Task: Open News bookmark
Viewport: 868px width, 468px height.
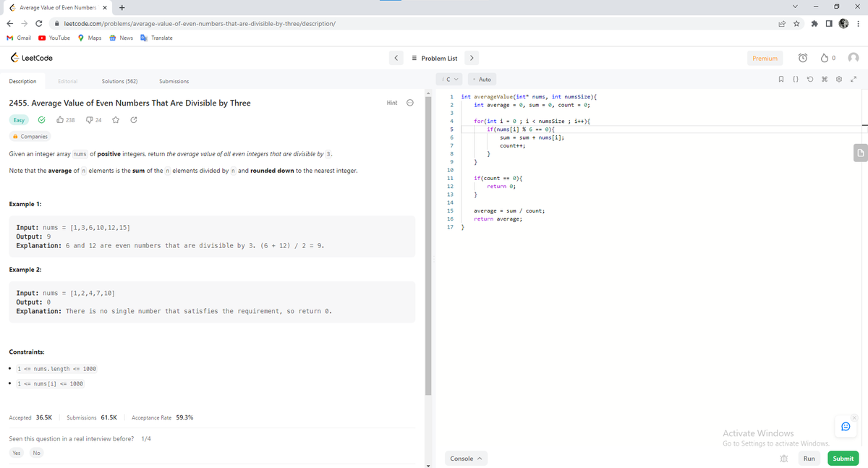Action: (x=121, y=38)
